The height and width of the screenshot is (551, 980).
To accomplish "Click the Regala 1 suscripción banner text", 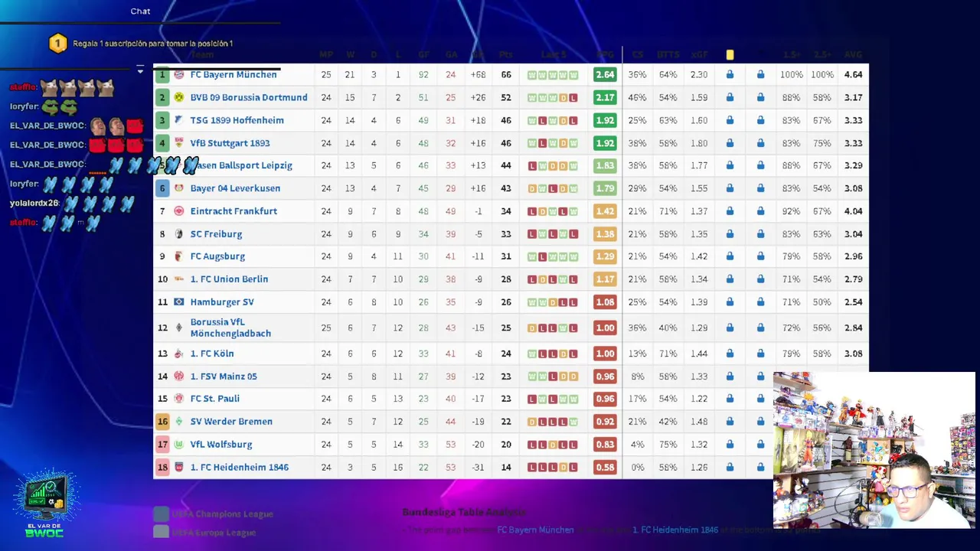I will (152, 44).
